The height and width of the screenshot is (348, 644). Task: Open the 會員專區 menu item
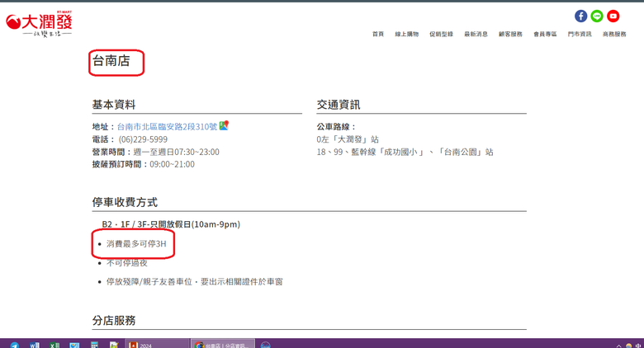point(545,34)
